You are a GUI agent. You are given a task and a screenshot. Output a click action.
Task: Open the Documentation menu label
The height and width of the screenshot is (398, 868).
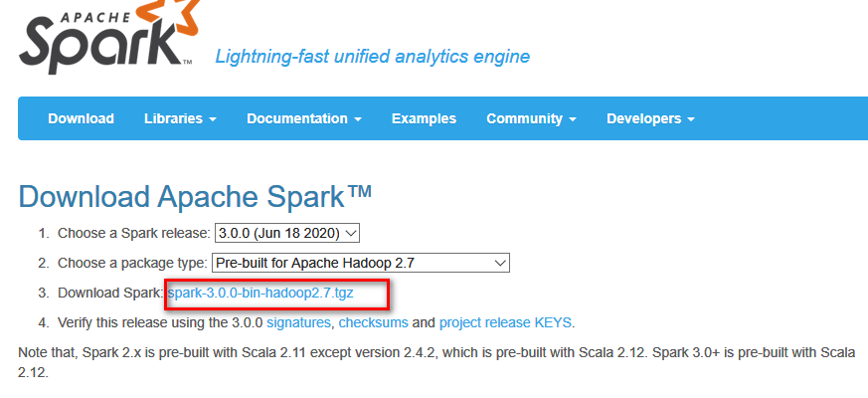click(x=297, y=118)
